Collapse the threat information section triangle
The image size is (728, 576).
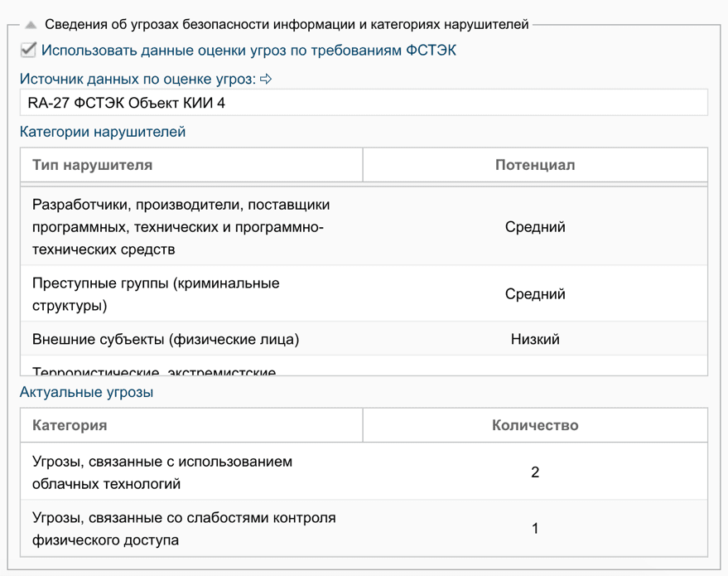tap(31, 26)
